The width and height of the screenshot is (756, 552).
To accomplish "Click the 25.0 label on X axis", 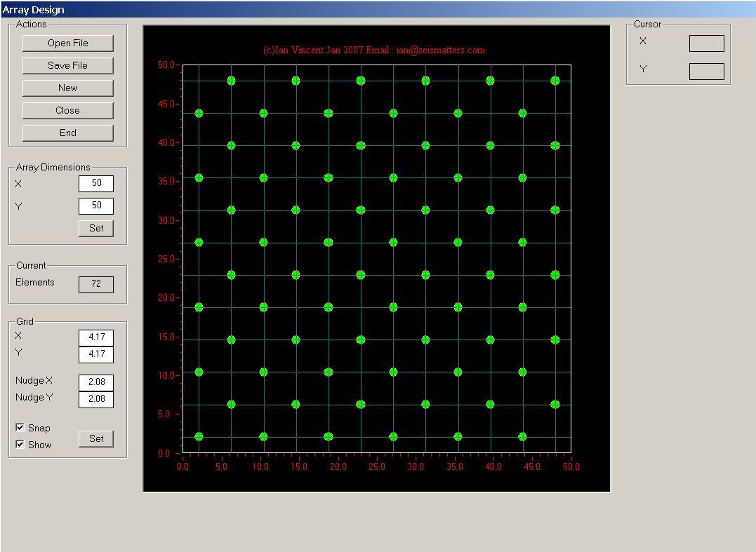I will point(376,466).
